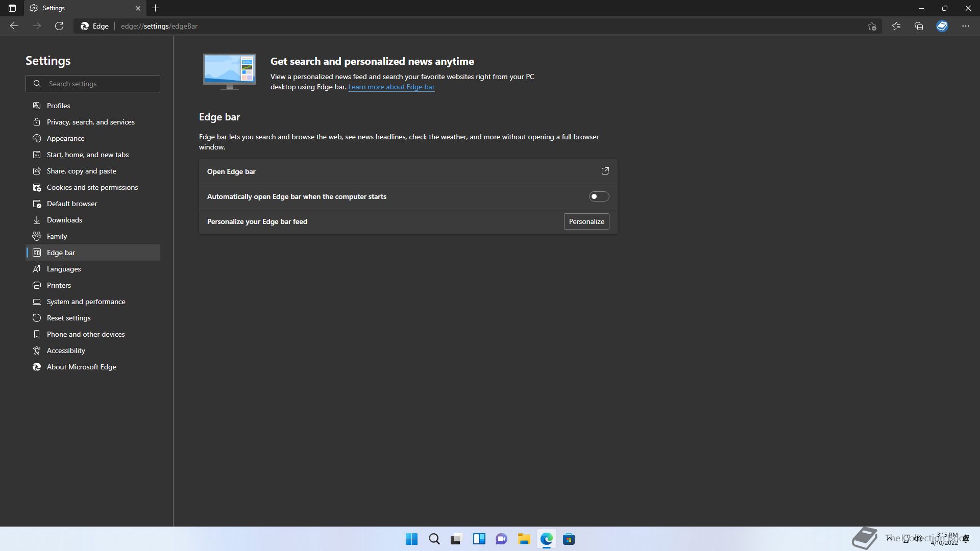This screenshot has width=980, height=551.
Task: Click the Learn more about Edge bar link
Action: coord(391,87)
